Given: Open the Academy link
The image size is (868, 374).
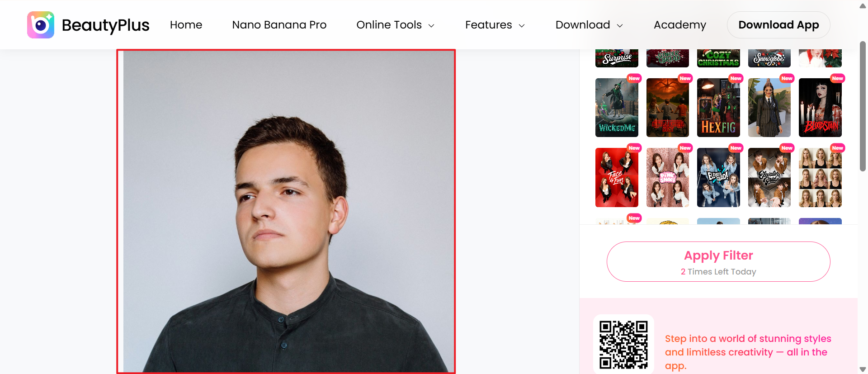Looking at the screenshot, I should click(679, 25).
